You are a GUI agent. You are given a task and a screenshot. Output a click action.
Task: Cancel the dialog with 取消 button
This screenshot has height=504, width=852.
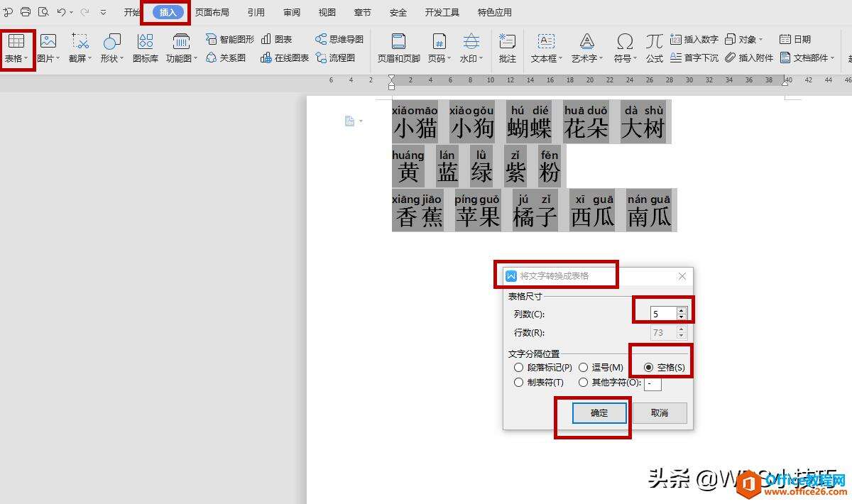click(x=659, y=412)
